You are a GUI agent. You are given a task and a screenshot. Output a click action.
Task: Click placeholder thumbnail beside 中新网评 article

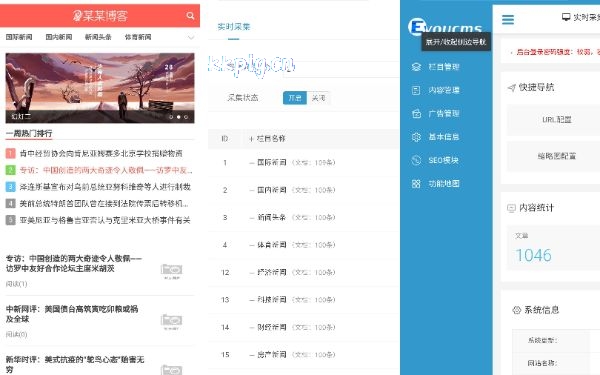(171, 321)
